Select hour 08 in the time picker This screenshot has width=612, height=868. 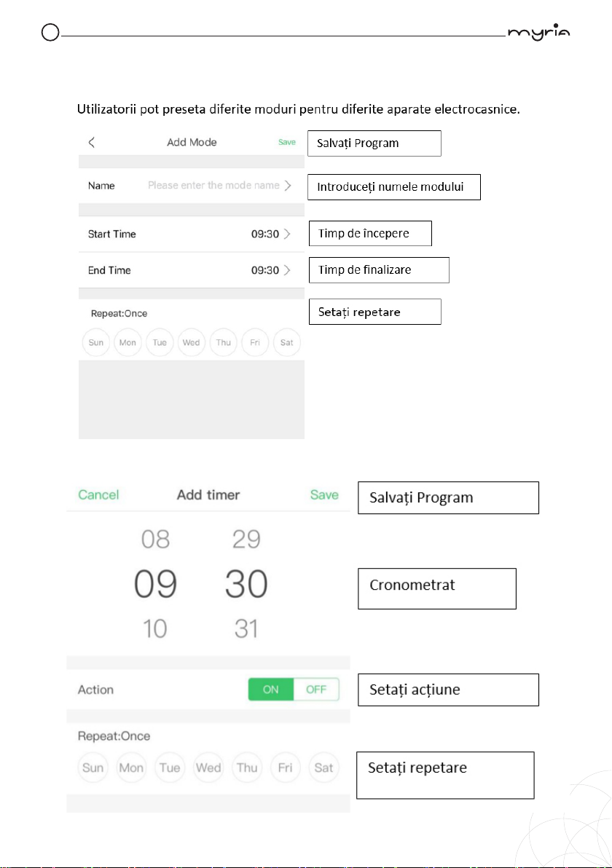point(155,539)
